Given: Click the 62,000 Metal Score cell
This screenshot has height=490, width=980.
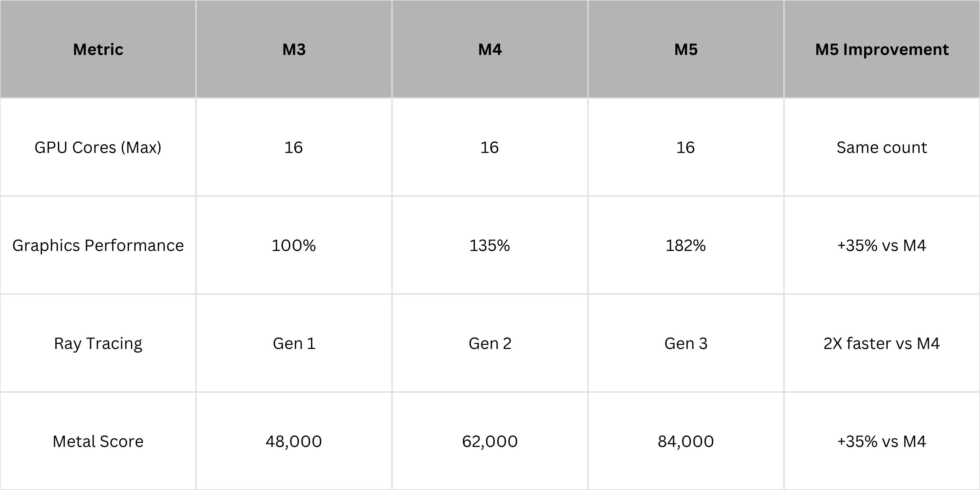Looking at the screenshot, I should coord(490,441).
